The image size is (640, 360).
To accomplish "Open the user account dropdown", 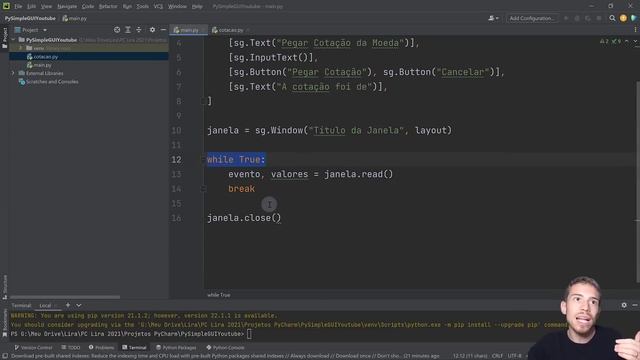I will pos(493,18).
